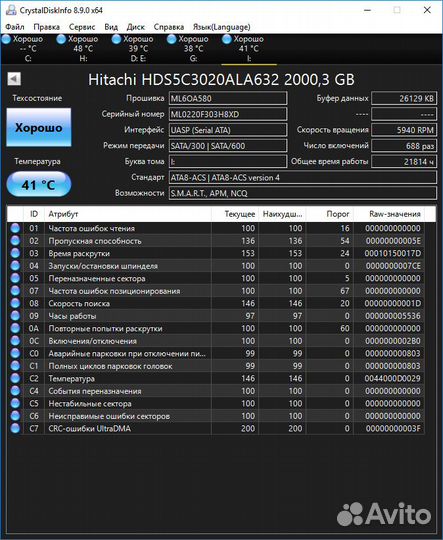The height and width of the screenshot is (540, 443).
Task: Click the rotation speed value 5940 RPM
Action: click(404, 130)
